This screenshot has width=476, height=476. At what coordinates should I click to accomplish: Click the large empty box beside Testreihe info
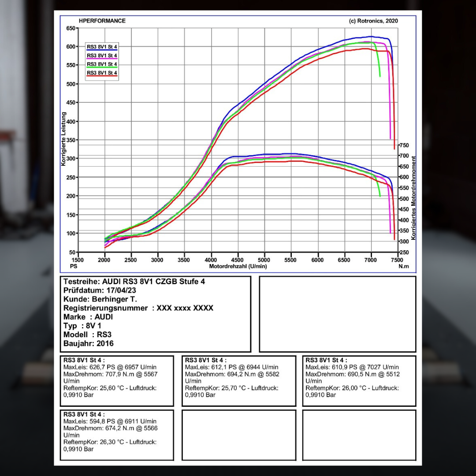click(x=337, y=314)
